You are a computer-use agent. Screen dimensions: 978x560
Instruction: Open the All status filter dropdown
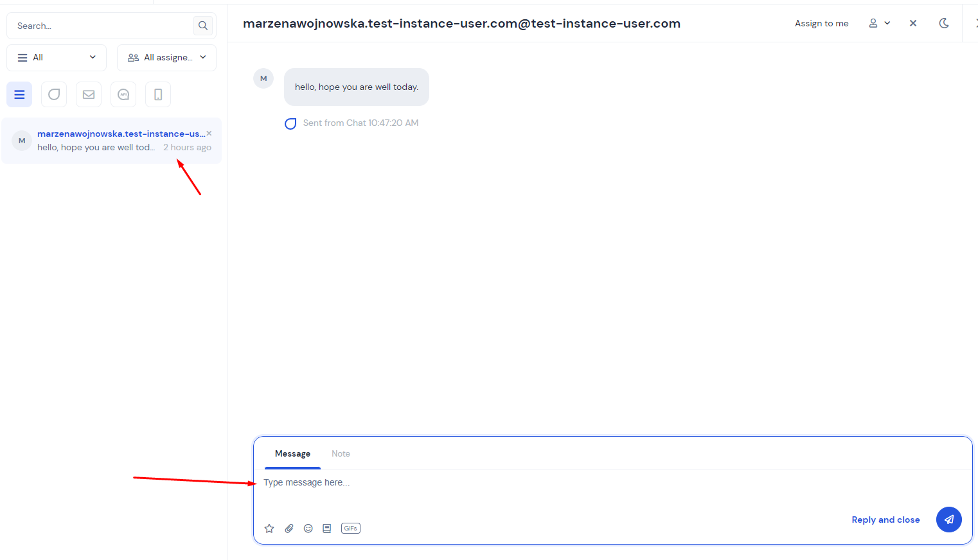click(57, 58)
